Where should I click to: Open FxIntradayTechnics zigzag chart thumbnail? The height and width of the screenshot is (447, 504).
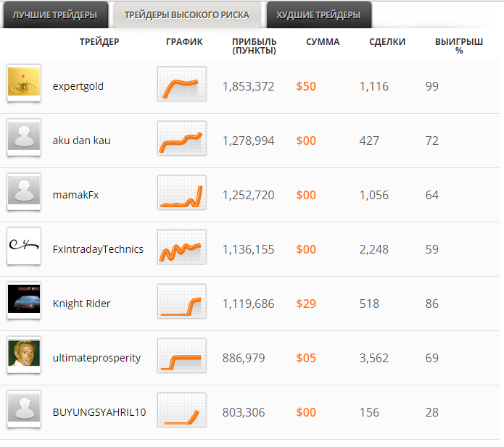181,248
